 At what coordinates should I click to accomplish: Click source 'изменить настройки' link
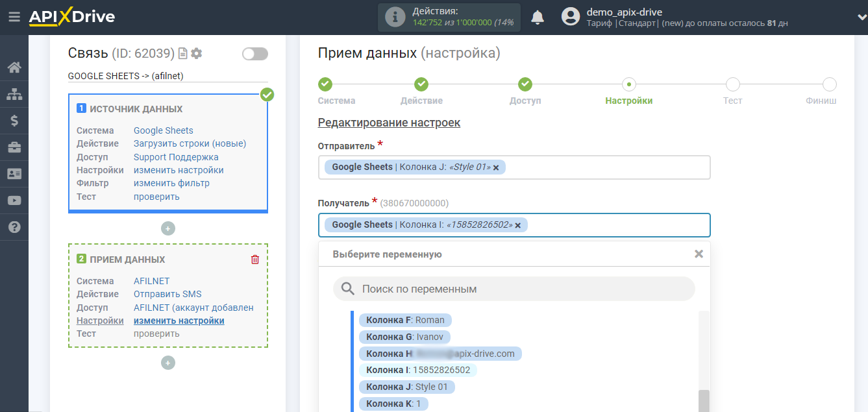click(x=179, y=170)
